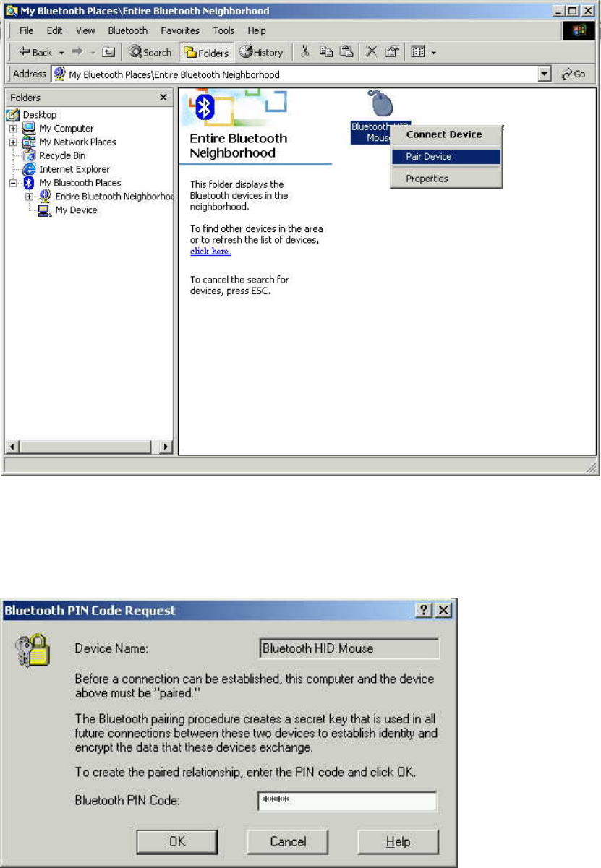Expand the My Network Places node
Viewport: 601px width, 868px height.
click(13, 142)
